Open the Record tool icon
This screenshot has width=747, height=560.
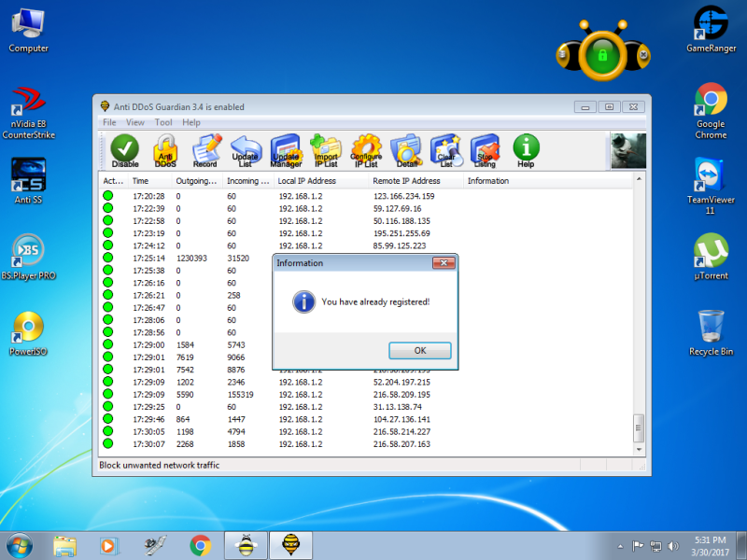pos(204,149)
